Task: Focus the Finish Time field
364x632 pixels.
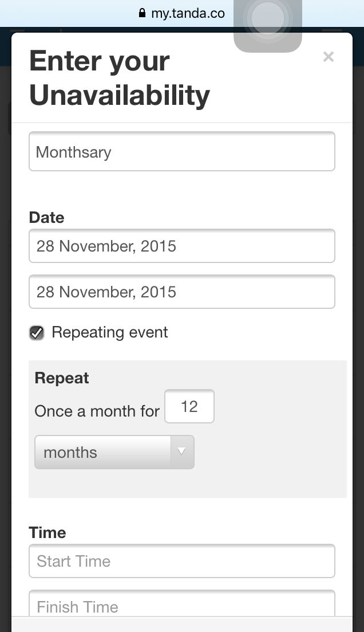Action: (182, 603)
